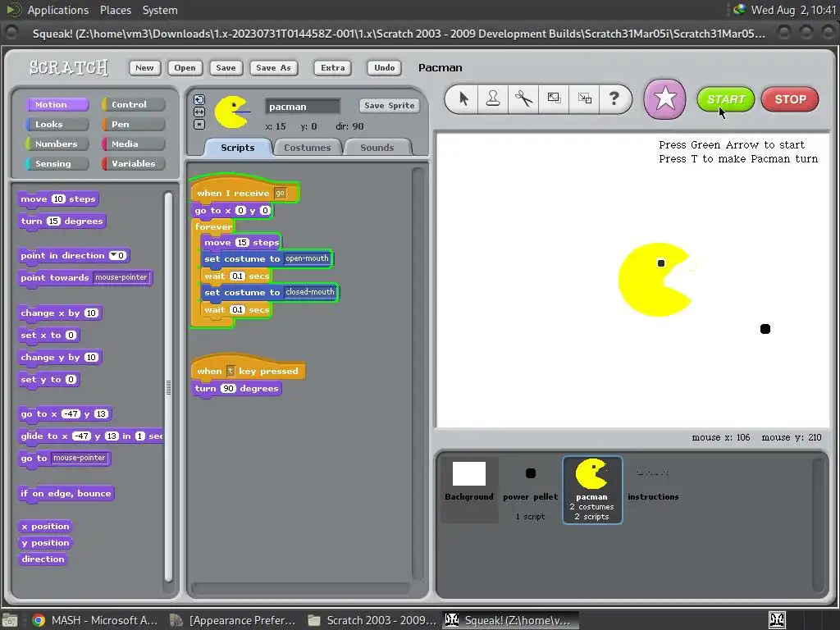Select the Looks block category
Image resolution: width=840 pixels, height=630 pixels.
tap(57, 125)
